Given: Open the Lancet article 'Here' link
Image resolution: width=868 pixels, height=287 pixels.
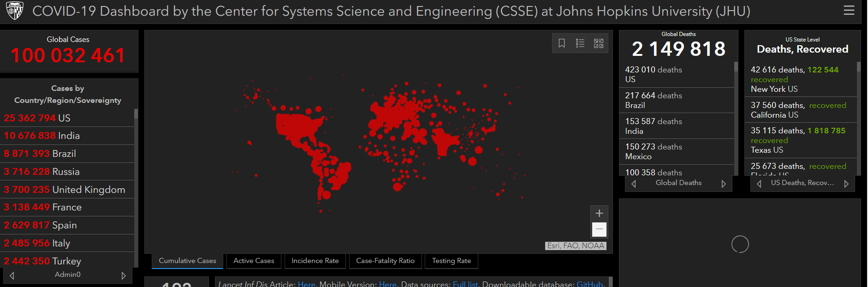Looking at the screenshot, I should 307,284.
